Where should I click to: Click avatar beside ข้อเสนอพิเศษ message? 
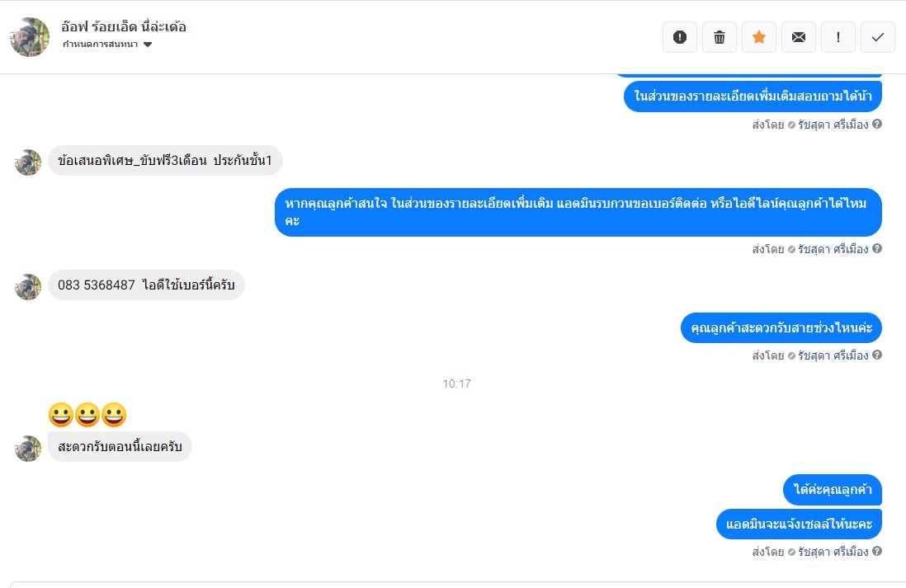[x=28, y=162]
